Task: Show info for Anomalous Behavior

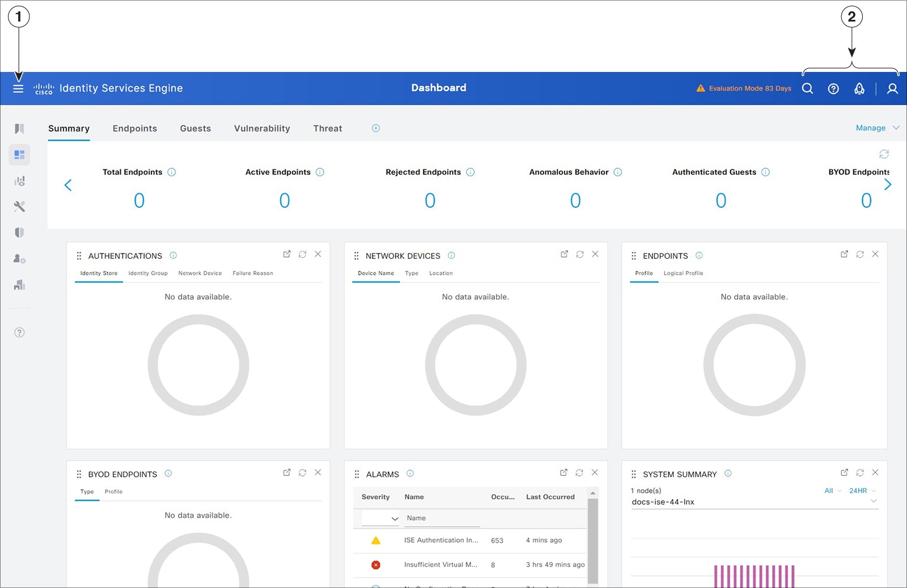Action: 618,172
